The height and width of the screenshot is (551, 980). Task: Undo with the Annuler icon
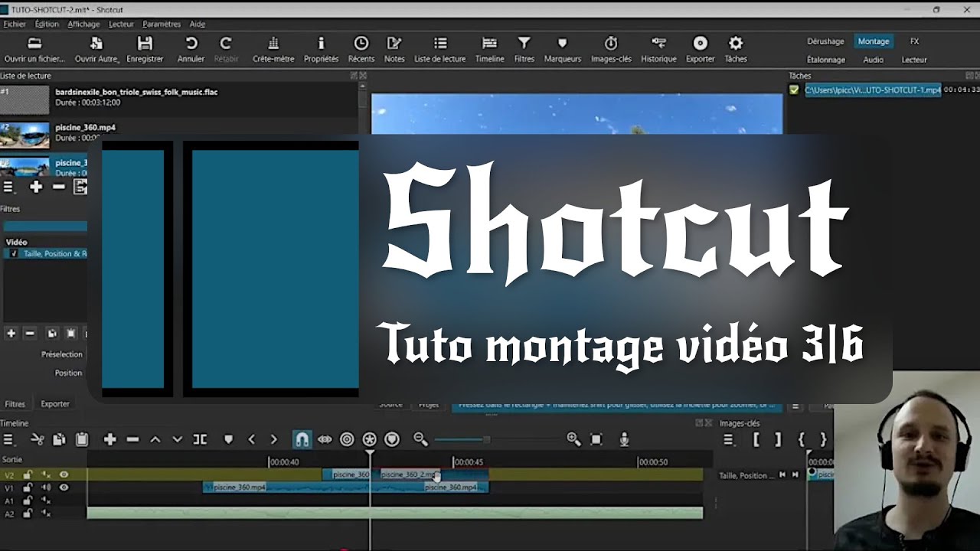(191, 50)
